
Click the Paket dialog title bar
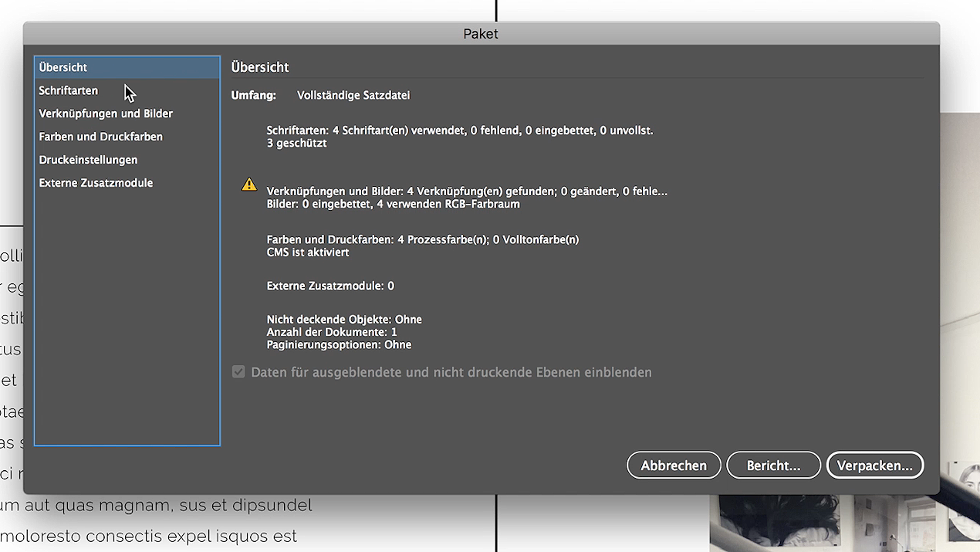coord(481,34)
